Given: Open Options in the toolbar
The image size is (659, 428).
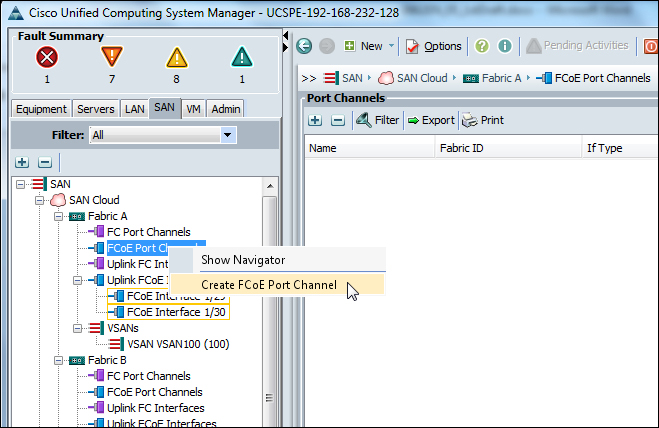Looking at the screenshot, I should [x=433, y=46].
